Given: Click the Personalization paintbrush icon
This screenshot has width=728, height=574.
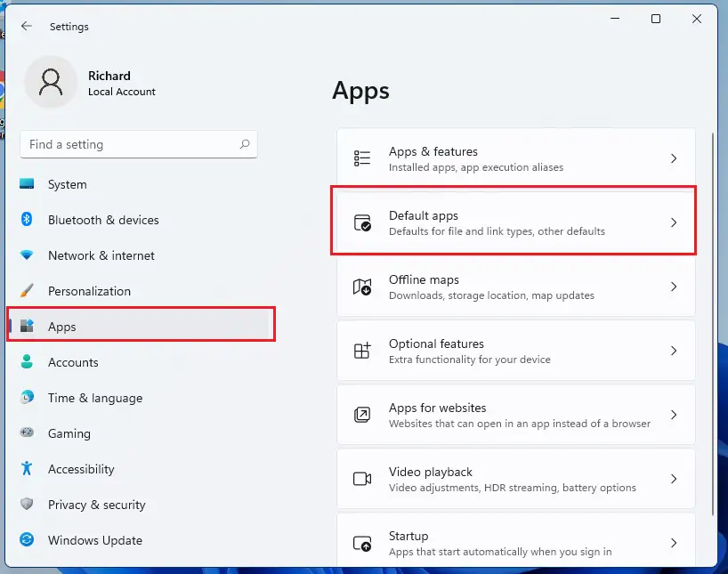Looking at the screenshot, I should tap(27, 291).
